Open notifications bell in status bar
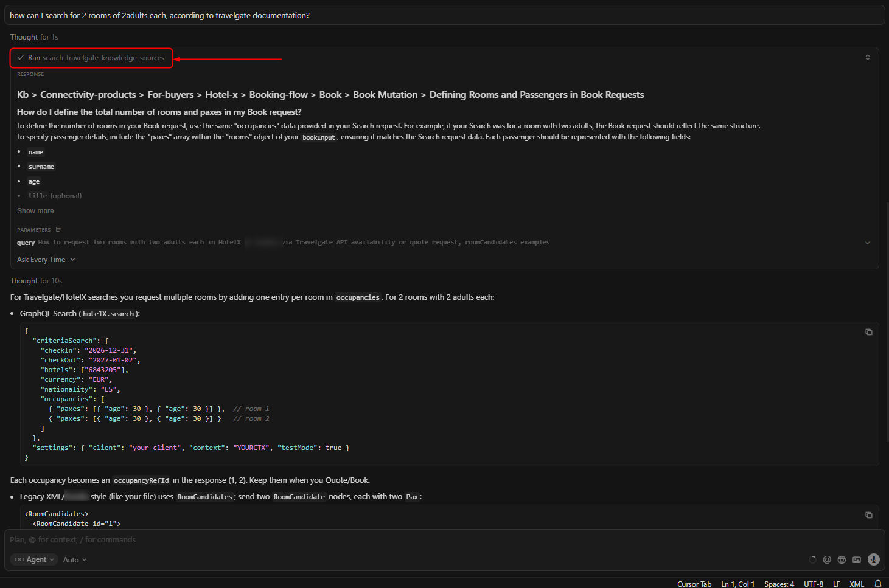889x588 pixels. pyautogui.click(x=877, y=584)
